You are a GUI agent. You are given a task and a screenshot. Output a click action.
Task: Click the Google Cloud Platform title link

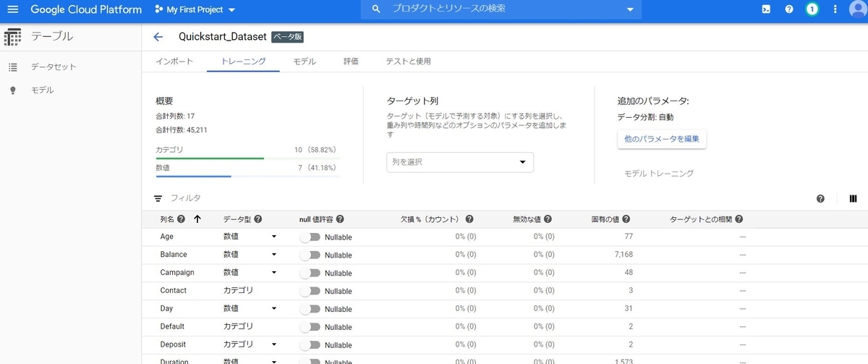[x=86, y=10]
